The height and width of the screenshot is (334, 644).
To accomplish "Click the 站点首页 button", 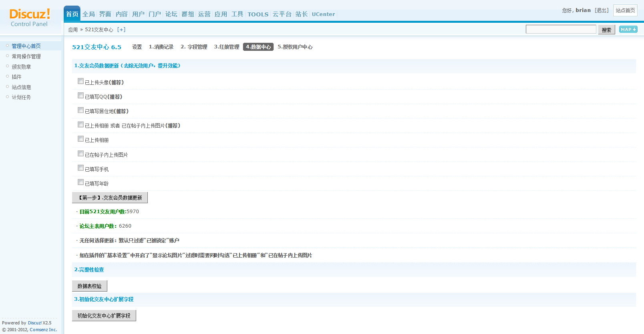I will pyautogui.click(x=625, y=10).
